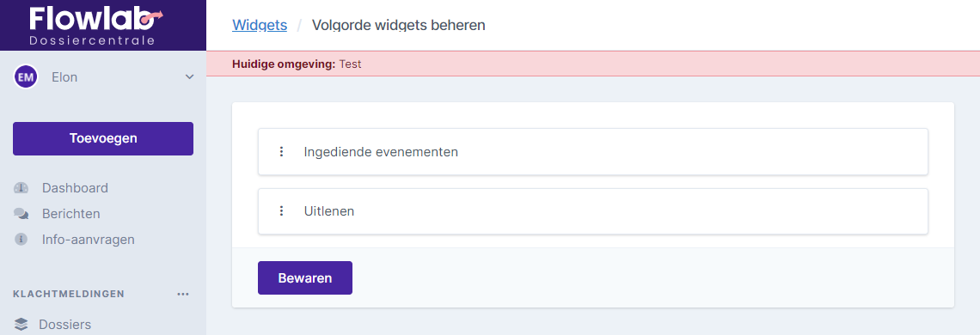The image size is (980, 335).
Task: Select the Uitlenen widget row
Action: (x=592, y=211)
